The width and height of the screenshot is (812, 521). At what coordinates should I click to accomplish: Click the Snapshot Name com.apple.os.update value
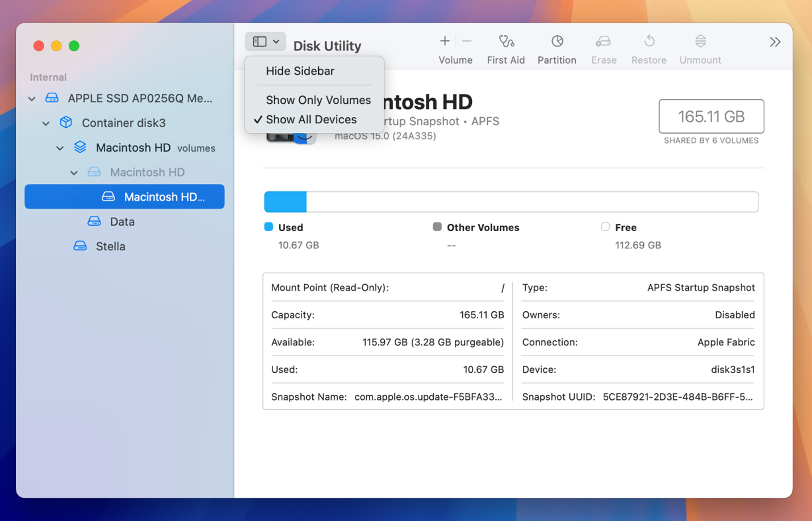point(428,397)
